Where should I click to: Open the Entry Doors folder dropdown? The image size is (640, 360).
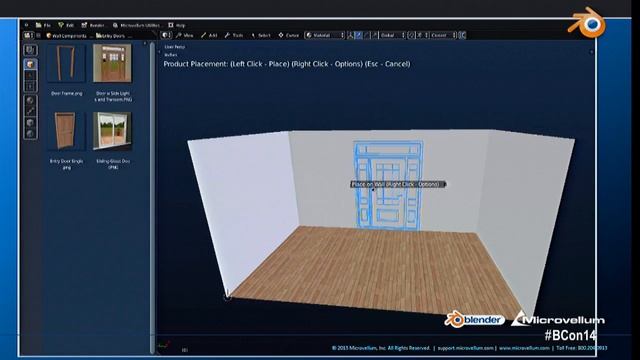[113, 36]
